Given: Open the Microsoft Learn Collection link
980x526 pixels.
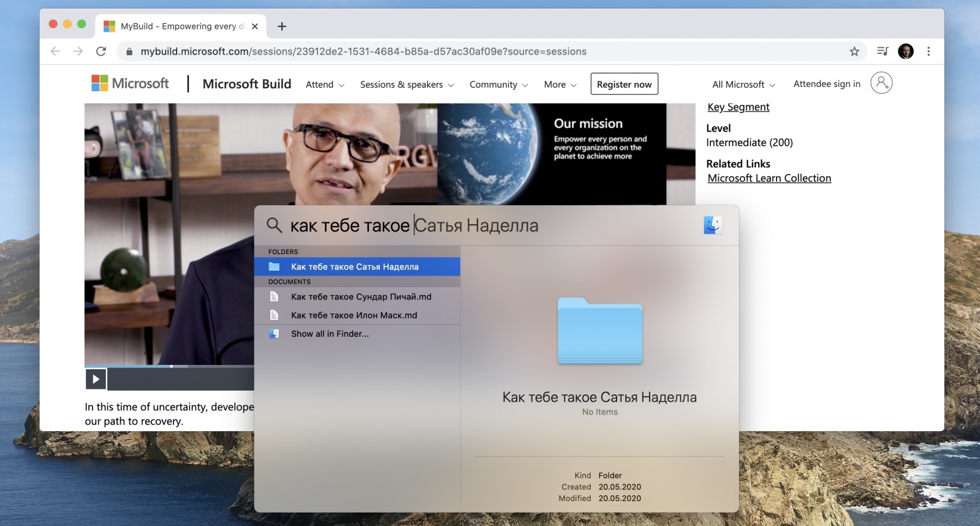Looking at the screenshot, I should tap(769, 178).
